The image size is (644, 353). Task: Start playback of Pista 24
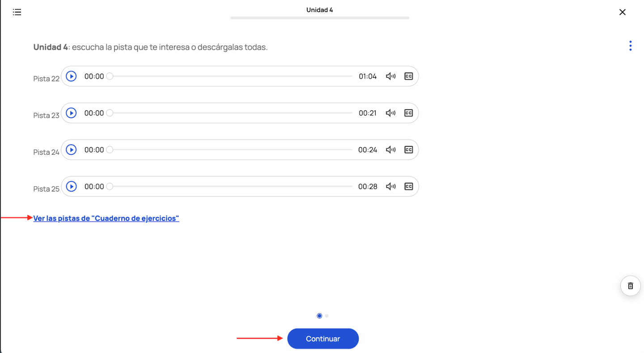pyautogui.click(x=71, y=150)
